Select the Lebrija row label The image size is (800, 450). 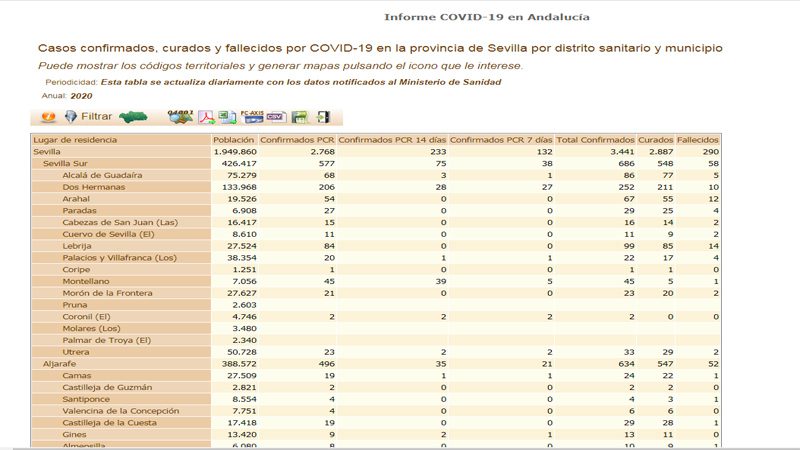click(77, 246)
